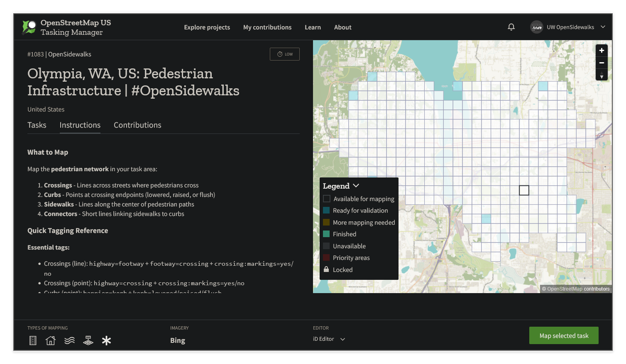Click the 'EDITOR' label

(x=321, y=328)
